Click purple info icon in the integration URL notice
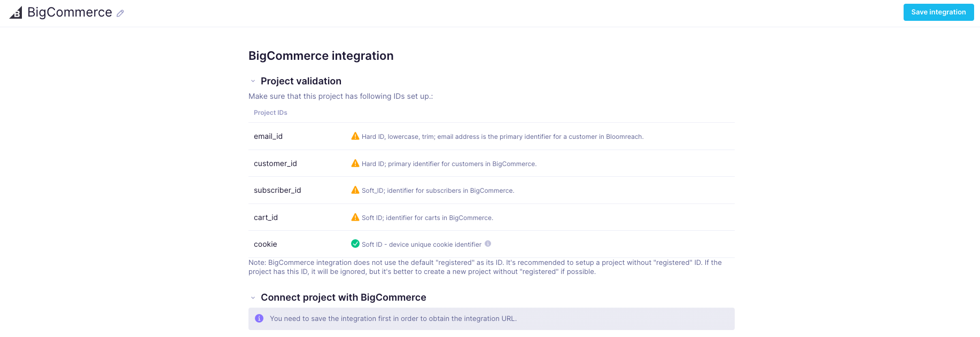This screenshot has width=980, height=337. (x=259, y=318)
